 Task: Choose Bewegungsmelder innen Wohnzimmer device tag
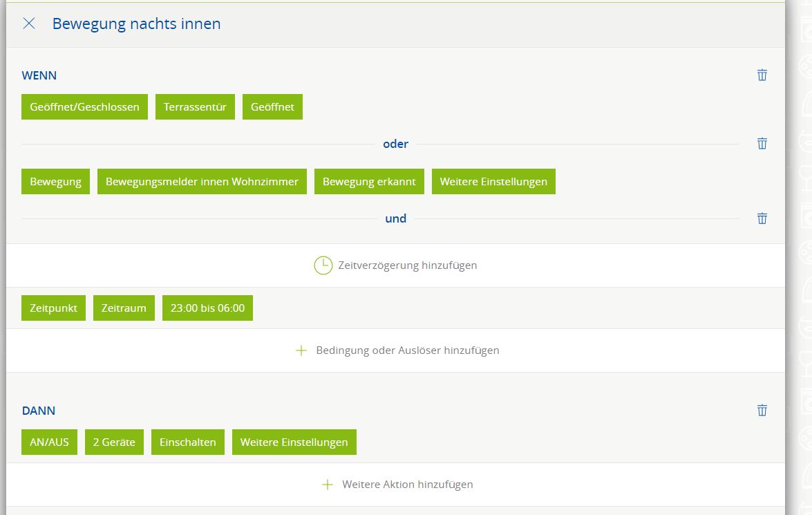tap(202, 182)
